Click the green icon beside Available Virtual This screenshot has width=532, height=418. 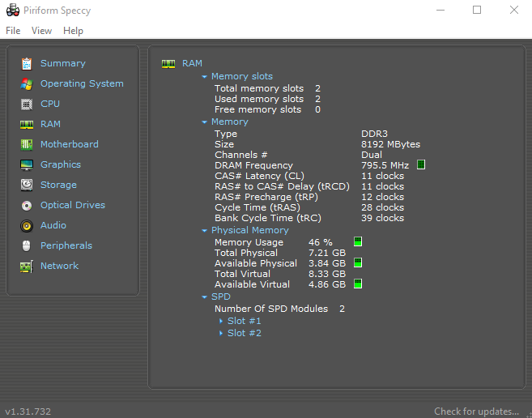click(358, 284)
